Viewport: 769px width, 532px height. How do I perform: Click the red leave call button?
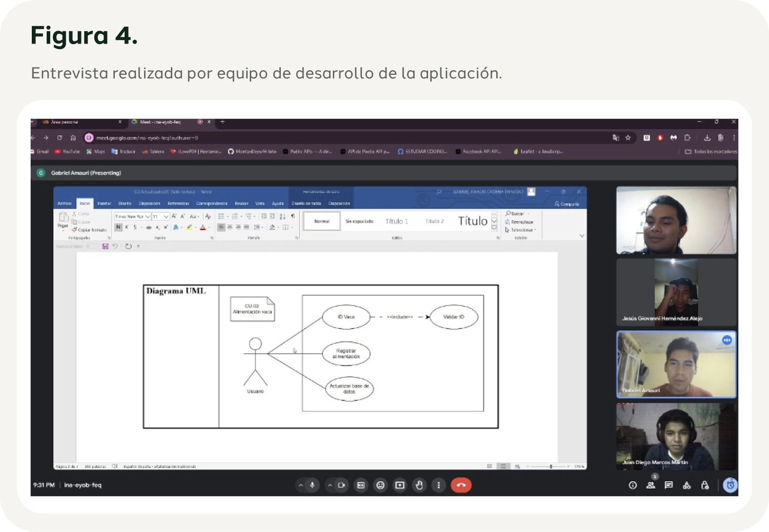(x=461, y=485)
